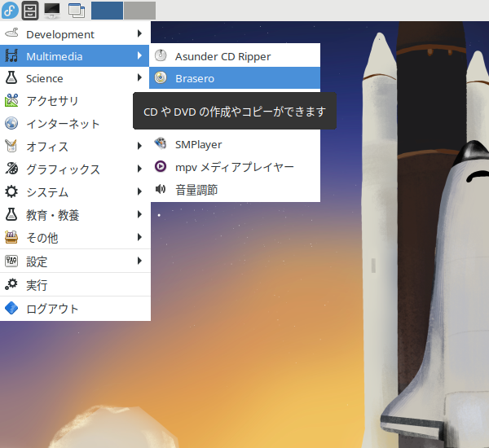The height and width of the screenshot is (448, 489).
Task: Expand the グラフィックス submenu arrow
Action: pyautogui.click(x=139, y=169)
